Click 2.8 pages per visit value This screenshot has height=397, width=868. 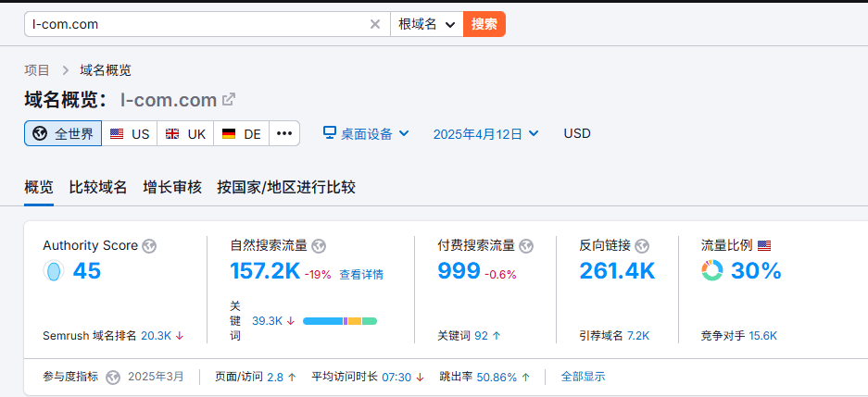click(275, 377)
